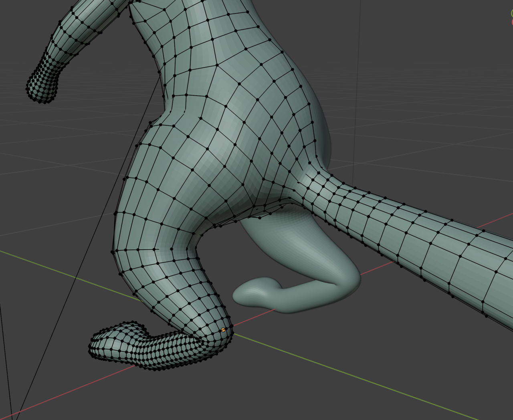Viewport: 513px width, 420px height.
Task: Select the orange highlighted vertex on the heel
Action: tap(223, 330)
